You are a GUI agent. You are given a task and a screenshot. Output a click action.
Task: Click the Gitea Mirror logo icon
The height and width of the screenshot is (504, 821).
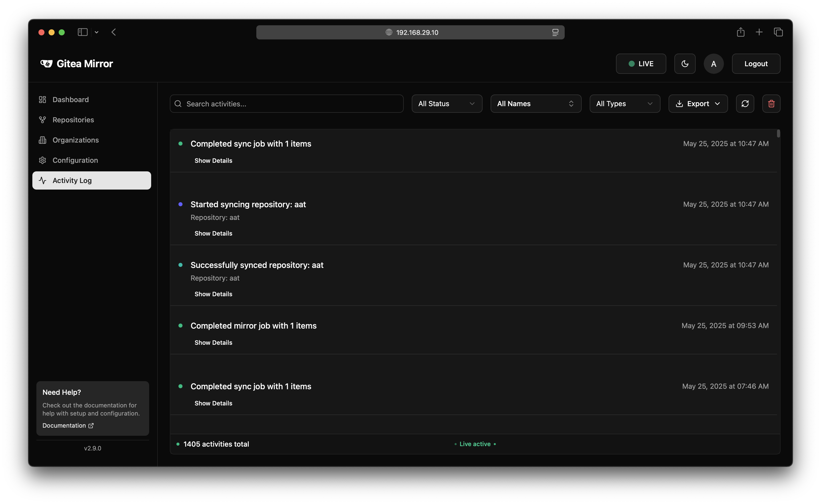(x=46, y=63)
